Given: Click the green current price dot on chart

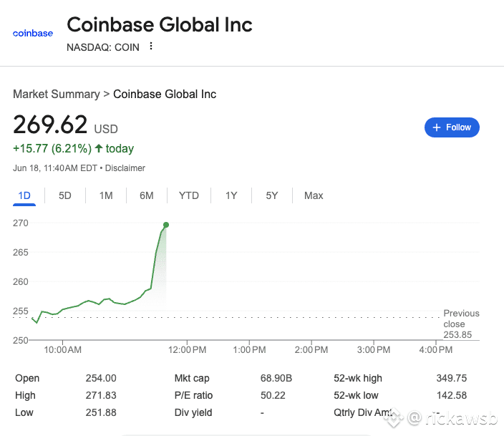Looking at the screenshot, I should [166, 225].
